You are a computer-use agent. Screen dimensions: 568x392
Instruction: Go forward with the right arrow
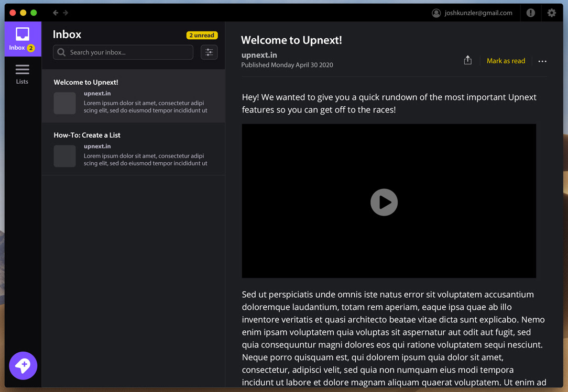65,13
